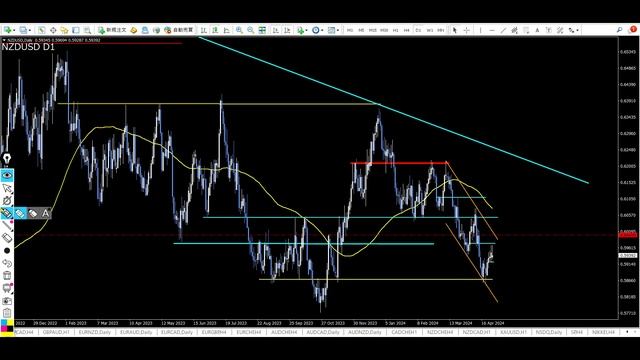Switch to the GBPAUD,H1 chart tab
640x360 pixels.
56,332
